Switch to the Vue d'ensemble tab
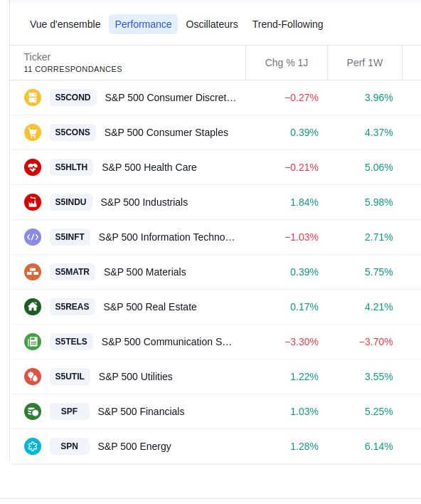 click(65, 24)
